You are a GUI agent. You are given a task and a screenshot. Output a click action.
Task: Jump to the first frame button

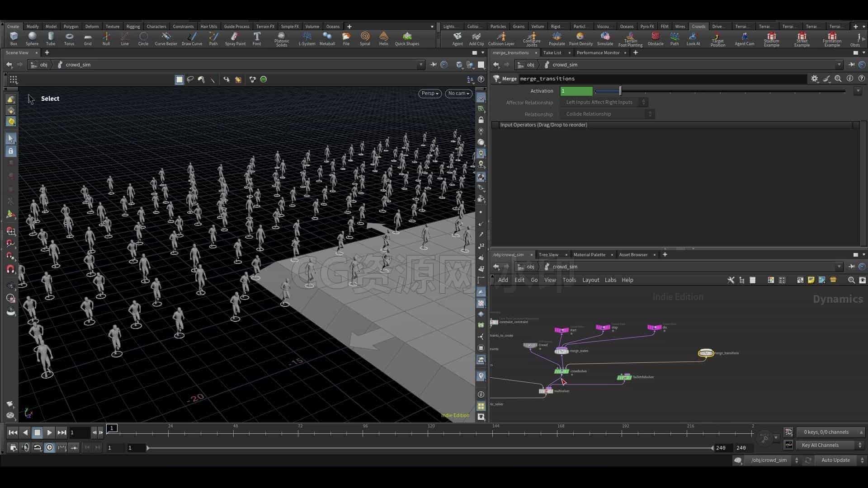click(13, 432)
